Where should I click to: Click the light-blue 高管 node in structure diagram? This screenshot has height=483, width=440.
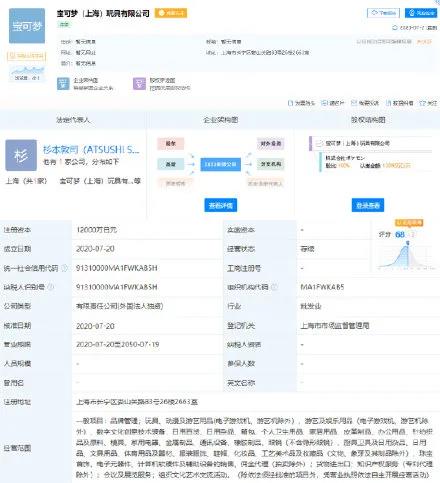pyautogui.click(x=171, y=164)
